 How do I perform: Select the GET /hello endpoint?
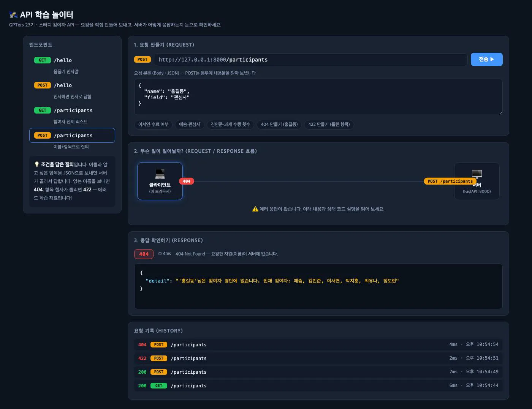72,60
